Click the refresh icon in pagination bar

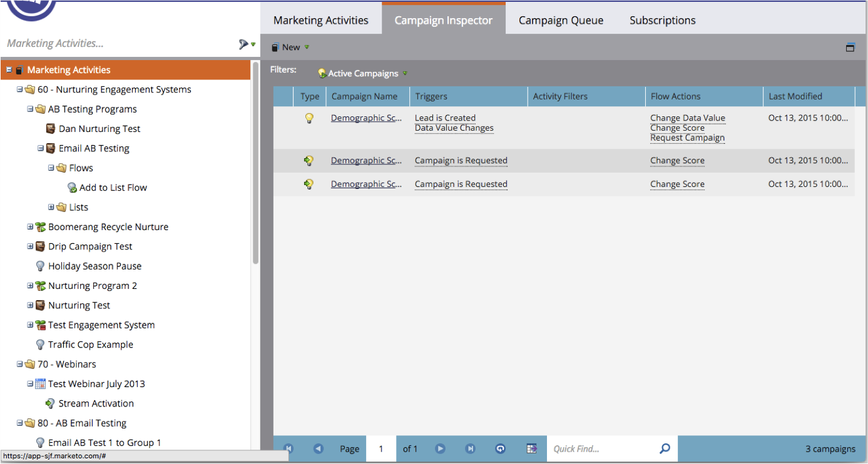(x=499, y=448)
